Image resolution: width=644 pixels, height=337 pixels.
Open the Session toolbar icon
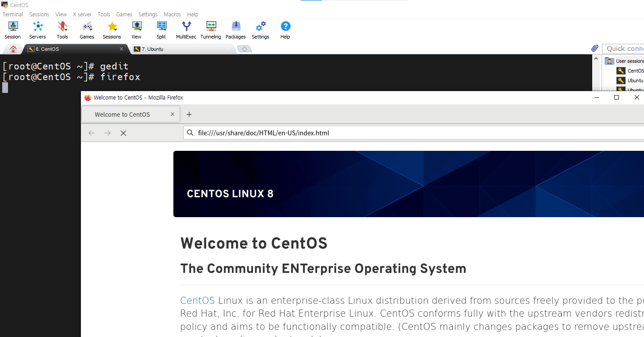12,30
